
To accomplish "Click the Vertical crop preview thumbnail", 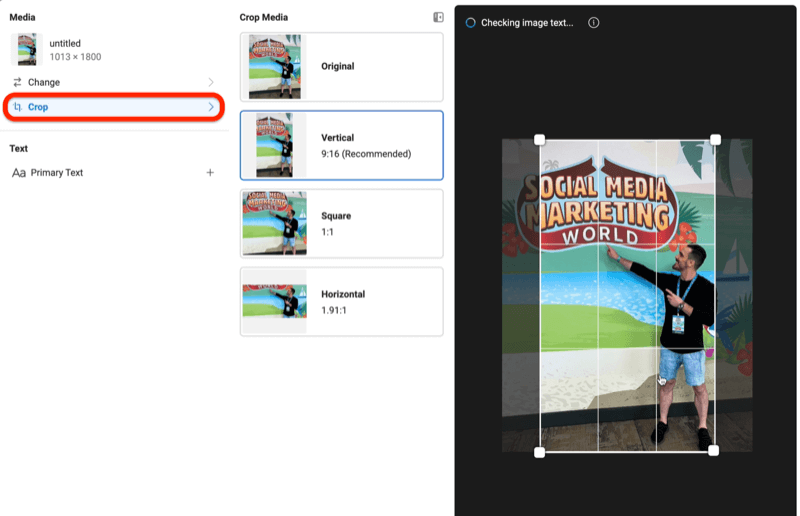I will 274,145.
